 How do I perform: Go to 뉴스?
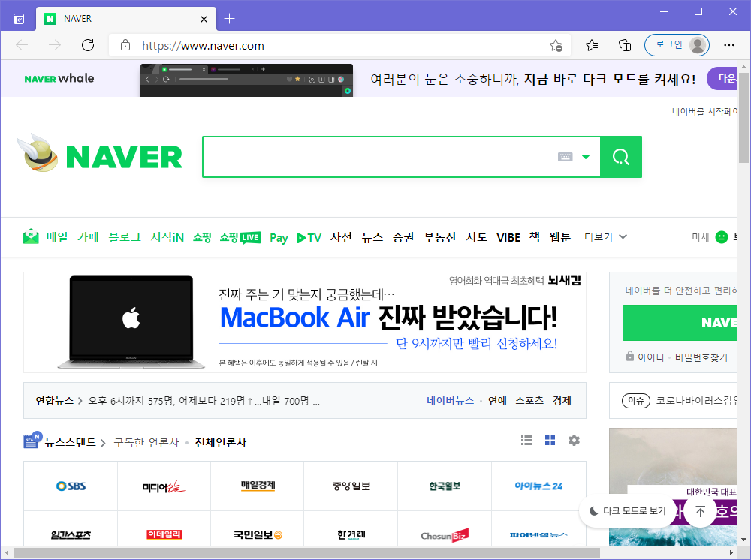(x=372, y=237)
